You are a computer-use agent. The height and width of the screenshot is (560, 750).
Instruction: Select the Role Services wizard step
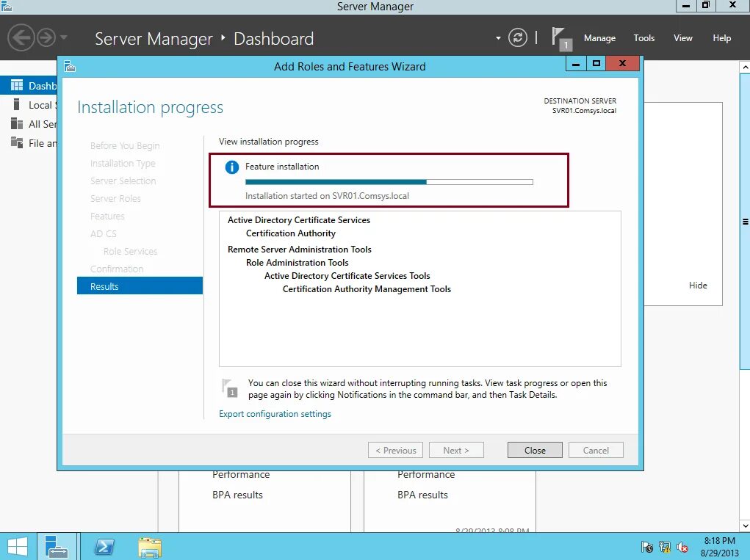130,251
